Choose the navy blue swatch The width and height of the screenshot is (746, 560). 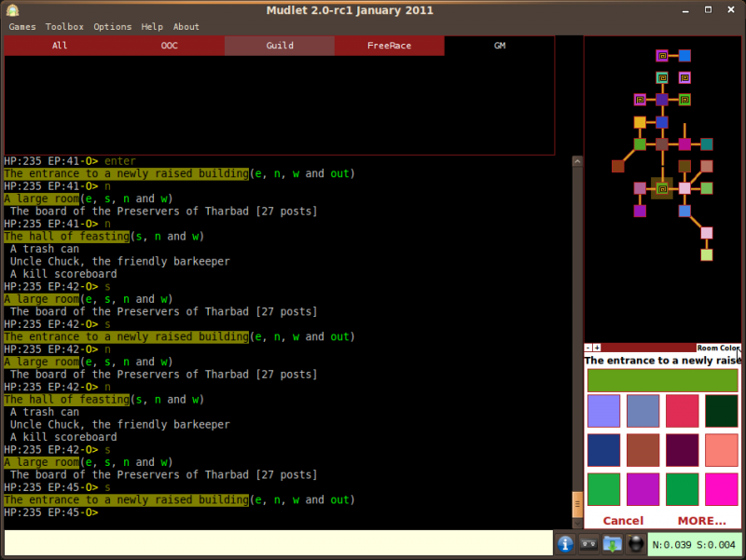coord(603,450)
